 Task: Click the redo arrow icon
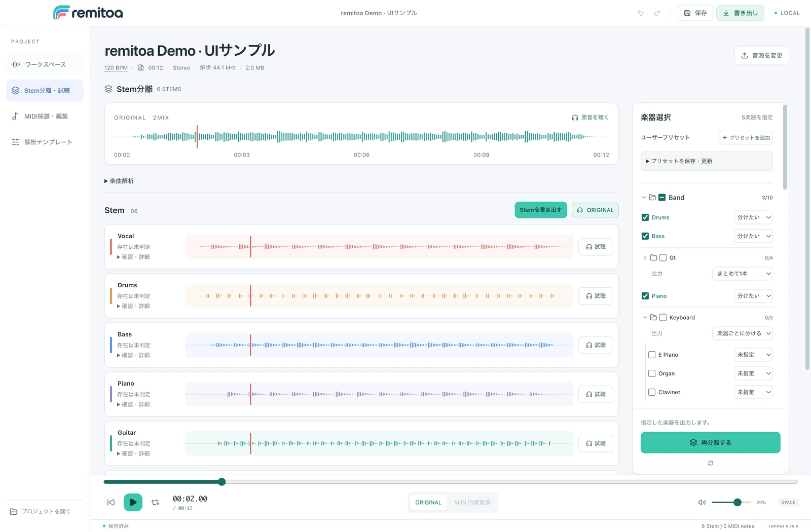tap(657, 13)
